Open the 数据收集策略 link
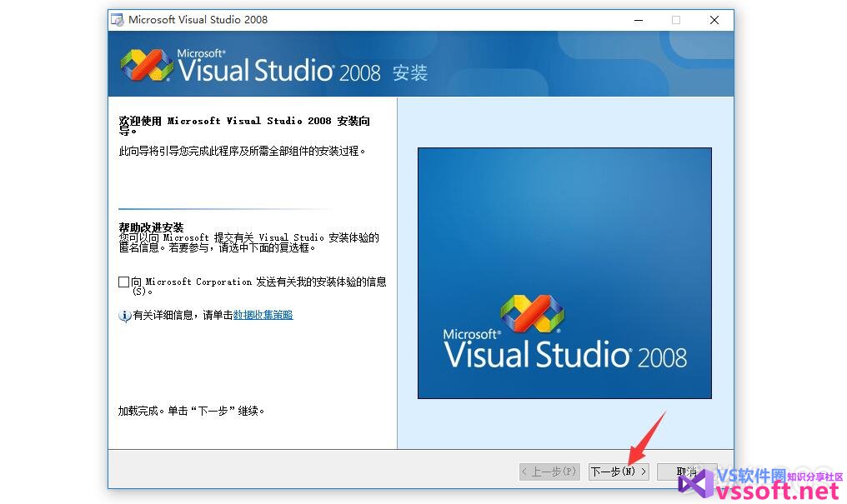Viewport: 847px width, 504px height. point(263,315)
